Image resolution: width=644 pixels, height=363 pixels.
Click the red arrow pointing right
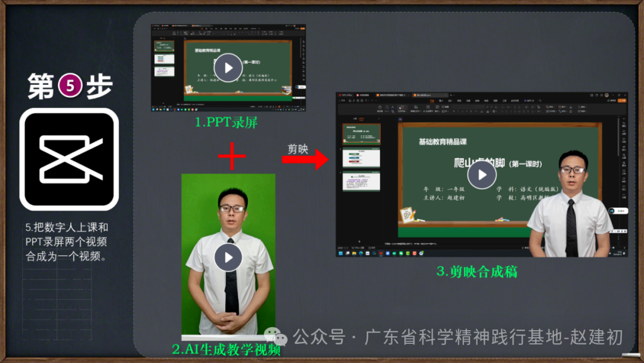point(305,159)
